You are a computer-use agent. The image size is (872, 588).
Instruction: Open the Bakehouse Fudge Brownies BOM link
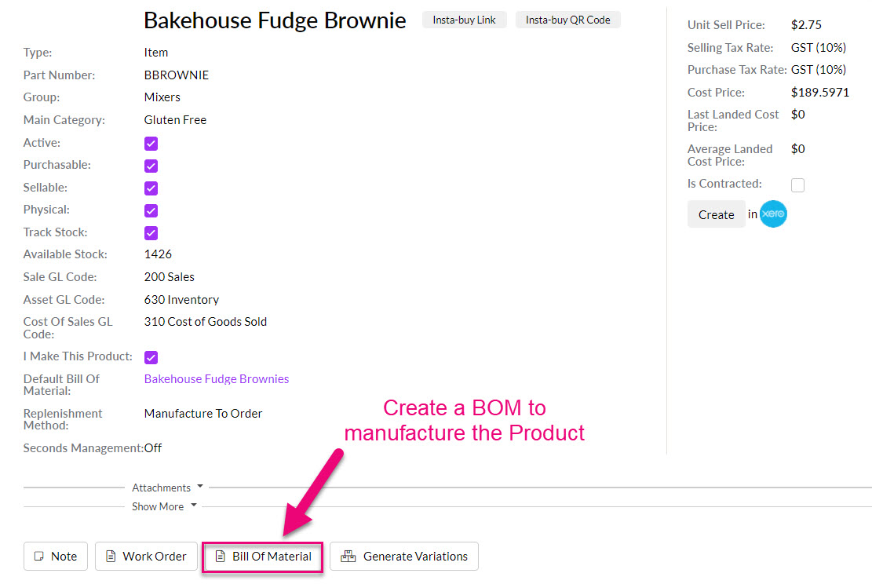[217, 379]
